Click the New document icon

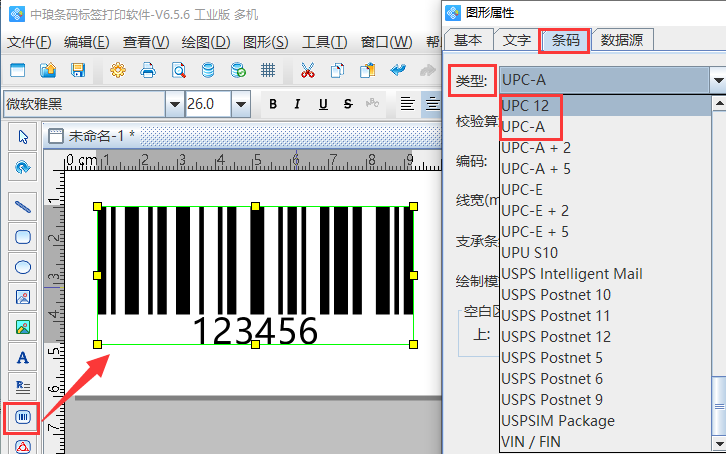pyautogui.click(x=18, y=70)
